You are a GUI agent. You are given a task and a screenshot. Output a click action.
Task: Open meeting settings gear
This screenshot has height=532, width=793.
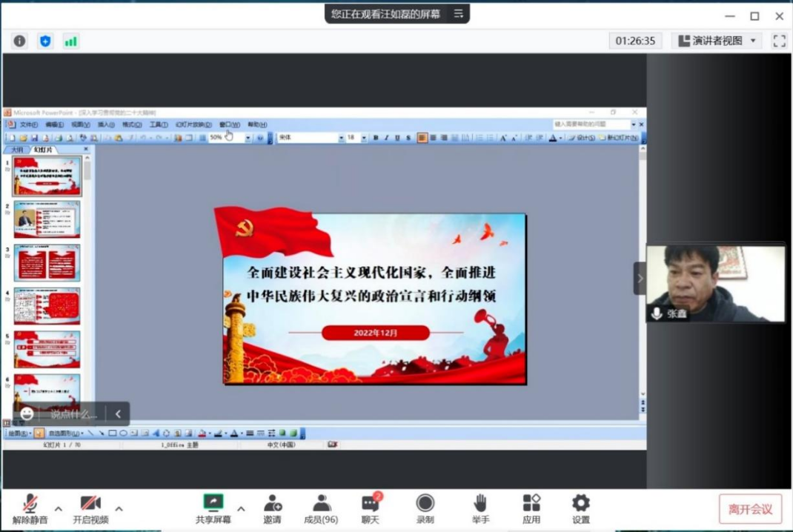[581, 508]
